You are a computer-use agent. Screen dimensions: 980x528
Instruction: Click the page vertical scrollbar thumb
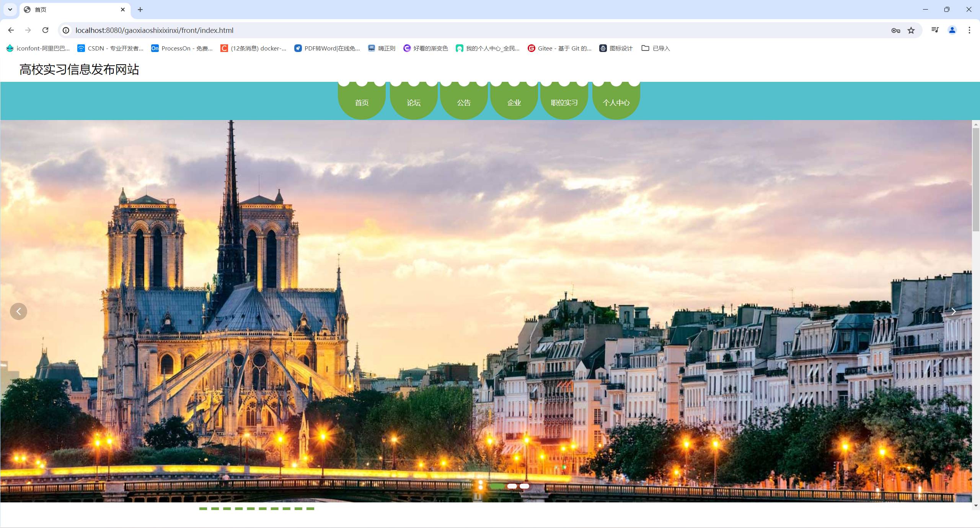(x=976, y=180)
